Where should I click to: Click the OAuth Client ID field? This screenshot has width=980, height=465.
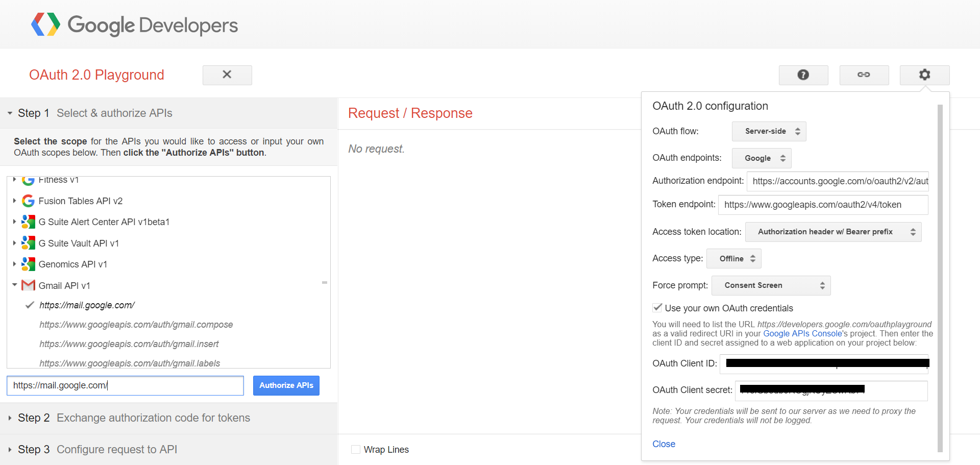pos(824,363)
